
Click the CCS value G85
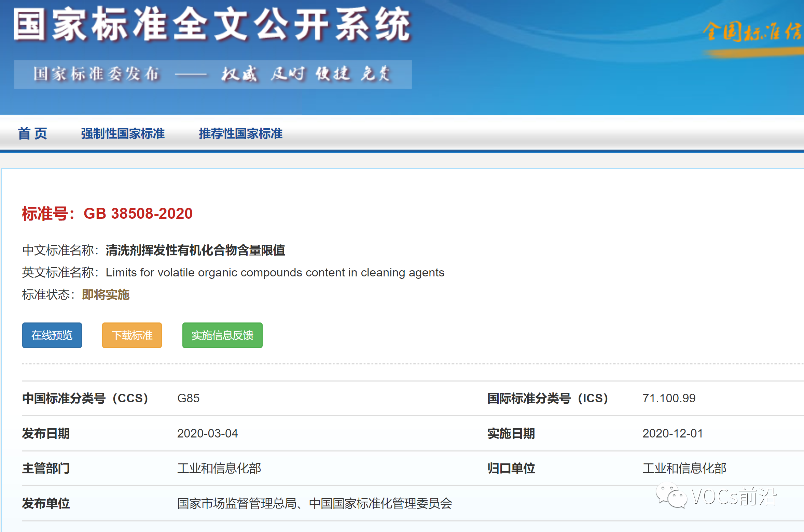[x=188, y=398]
